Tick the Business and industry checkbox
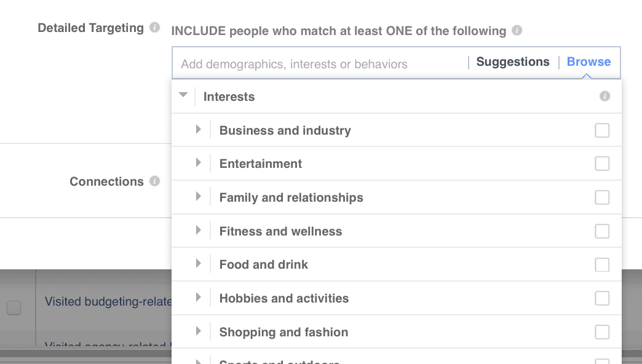Image resolution: width=642 pixels, height=364 pixels. click(602, 130)
